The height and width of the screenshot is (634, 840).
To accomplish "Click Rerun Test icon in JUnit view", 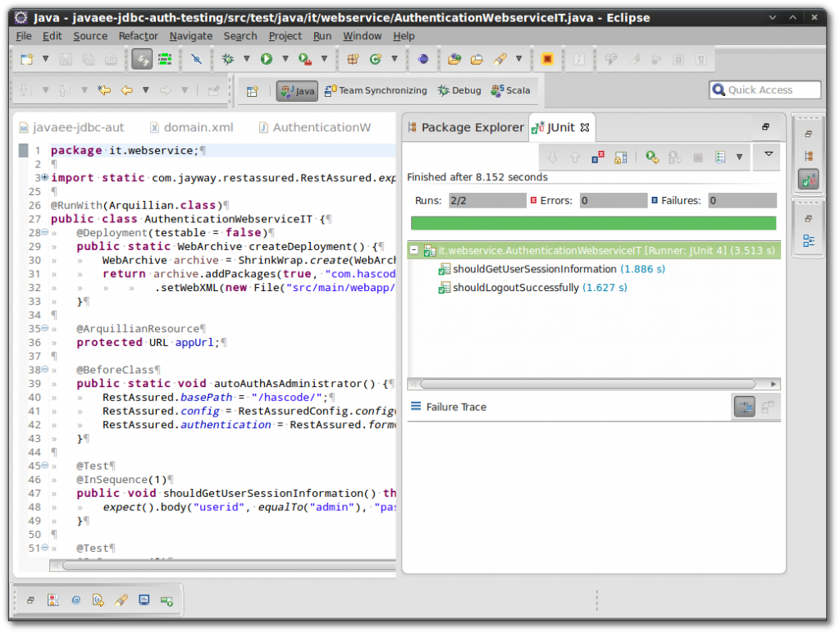I will point(651,157).
